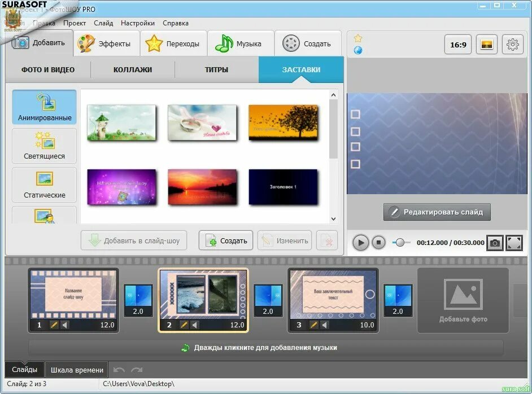Viewport: 532px width, 394px height.
Task: Stop the slideshow preview
Action: (378, 242)
